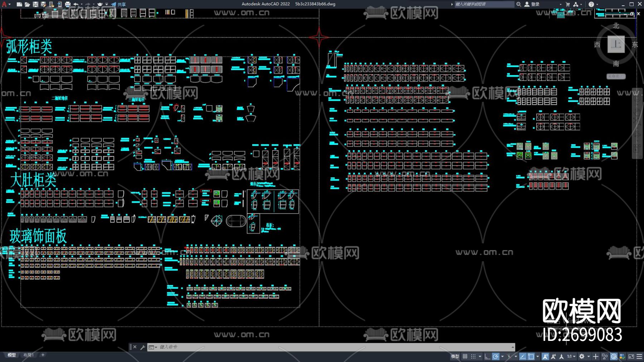The width and height of the screenshot is (644, 362).
Task: Toggle drawing grid display
Action: click(x=465, y=356)
